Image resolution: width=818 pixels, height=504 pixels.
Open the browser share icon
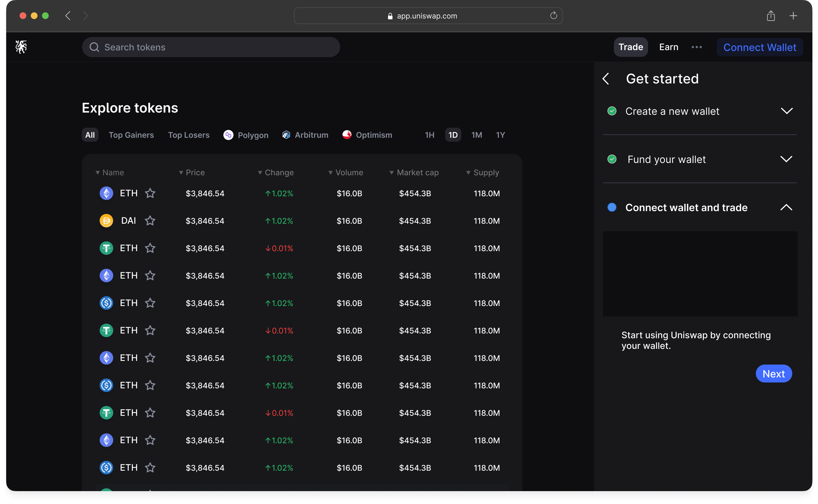(770, 15)
